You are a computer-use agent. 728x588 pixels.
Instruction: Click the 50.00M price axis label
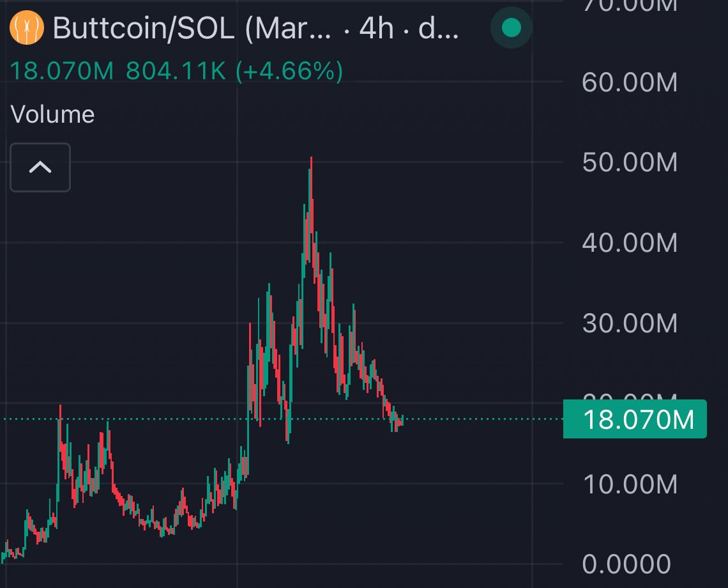(x=630, y=162)
